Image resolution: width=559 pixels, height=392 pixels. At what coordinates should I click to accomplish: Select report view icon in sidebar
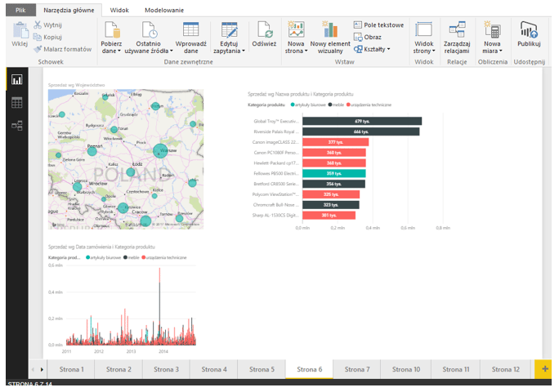point(16,80)
